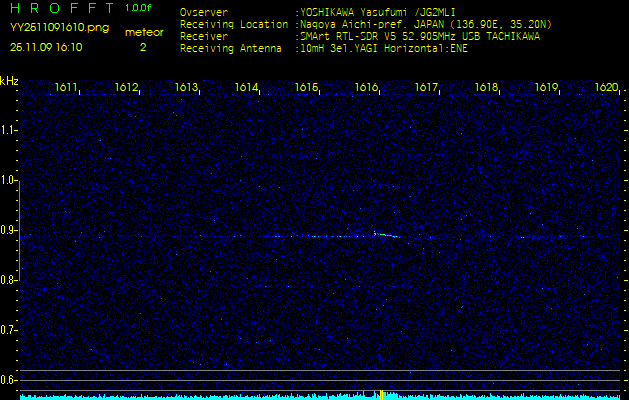The width and height of the screenshot is (629, 400).
Task: Click the 0.6 frequency axis label
Action: [x=9, y=379]
